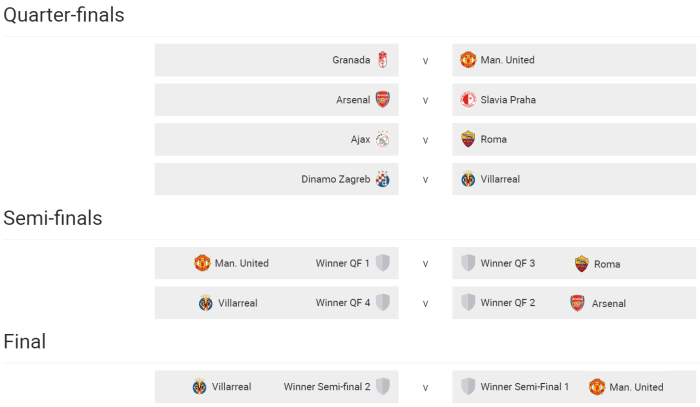Select the Winner Semi-final 2 label
Image resolution: width=700 pixels, height=407 pixels.
click(x=327, y=387)
